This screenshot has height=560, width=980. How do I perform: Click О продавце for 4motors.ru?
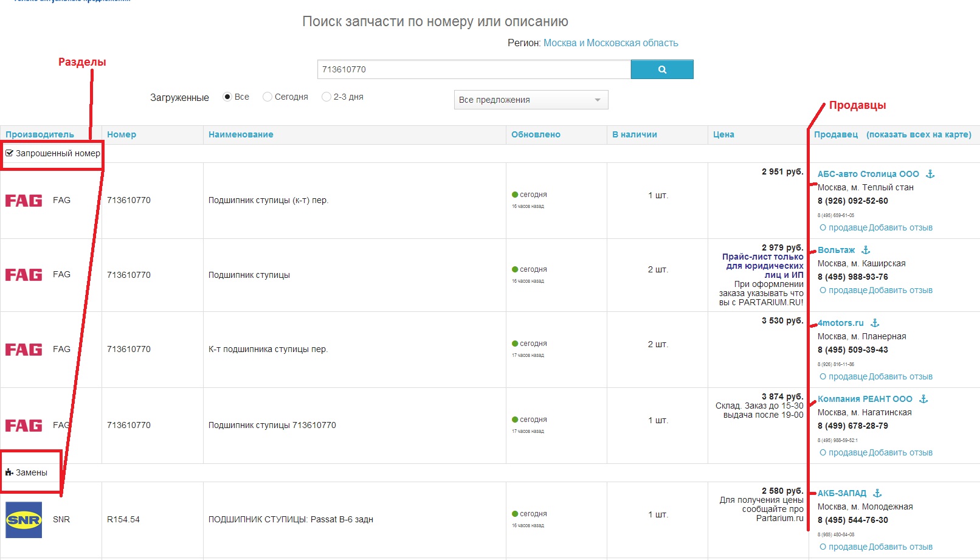(x=844, y=376)
